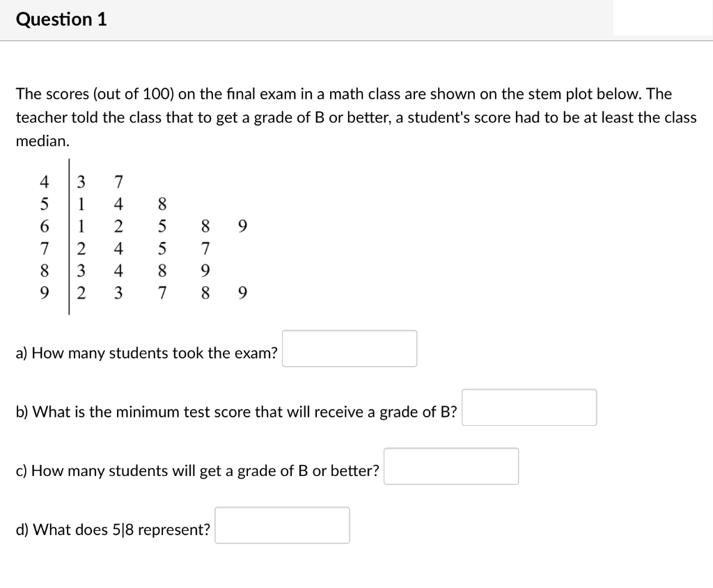
Task: Click the stem value 4 in the plot
Action: point(44,182)
